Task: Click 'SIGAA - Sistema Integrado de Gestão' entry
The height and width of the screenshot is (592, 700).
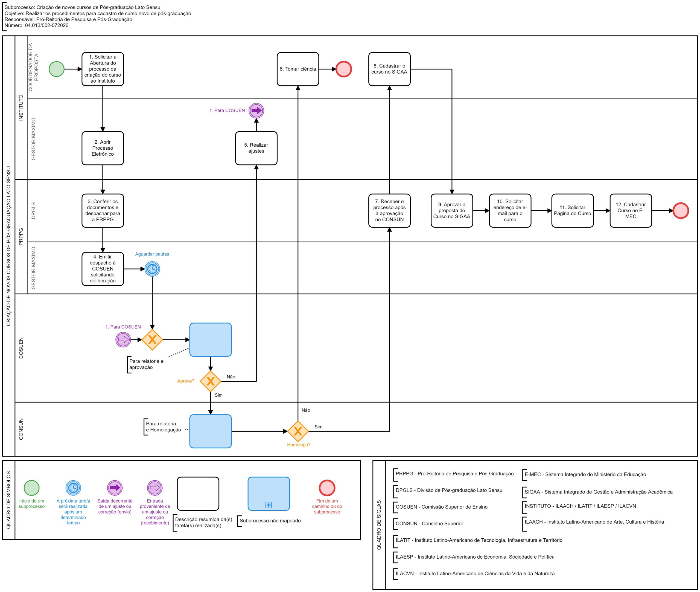Action: [x=599, y=492]
